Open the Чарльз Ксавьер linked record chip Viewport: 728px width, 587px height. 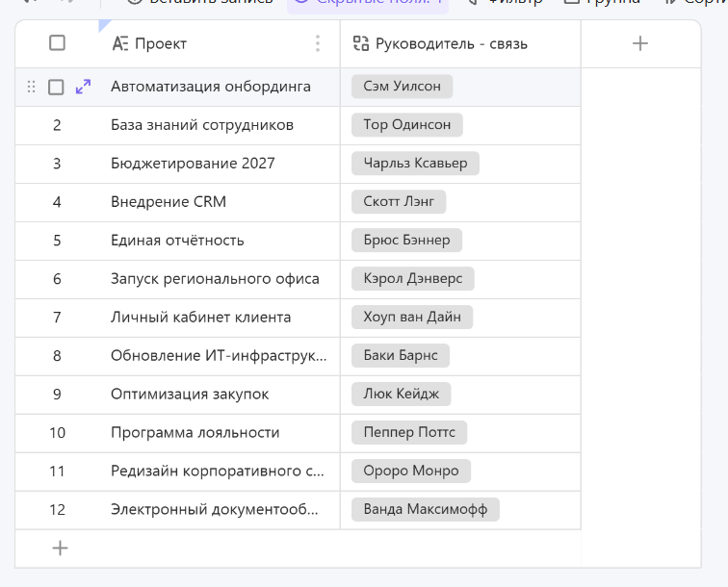click(415, 164)
